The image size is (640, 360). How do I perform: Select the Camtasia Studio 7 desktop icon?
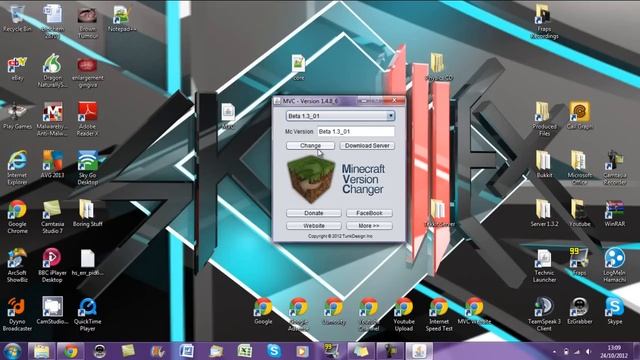(52, 216)
